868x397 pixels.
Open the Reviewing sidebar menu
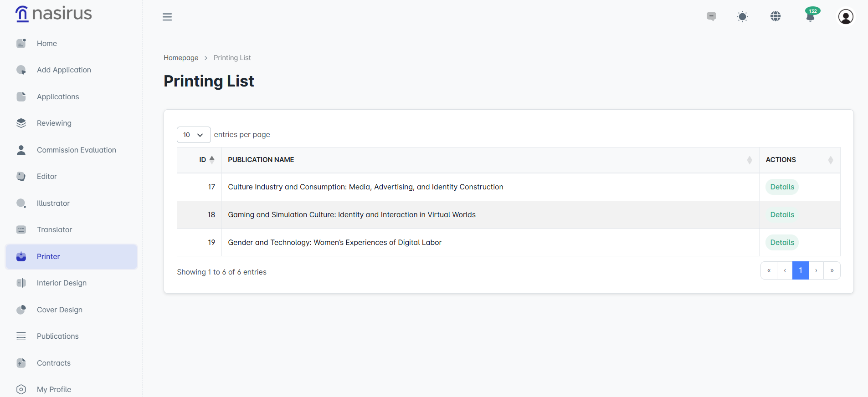click(54, 123)
